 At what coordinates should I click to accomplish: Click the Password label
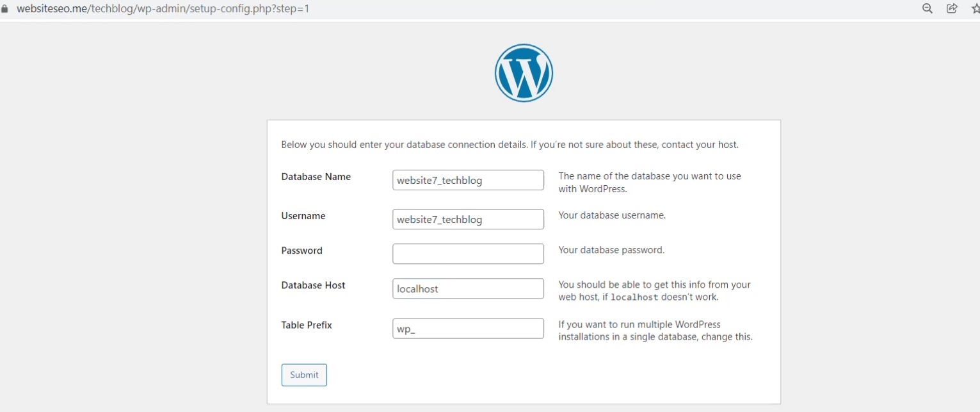pos(301,251)
